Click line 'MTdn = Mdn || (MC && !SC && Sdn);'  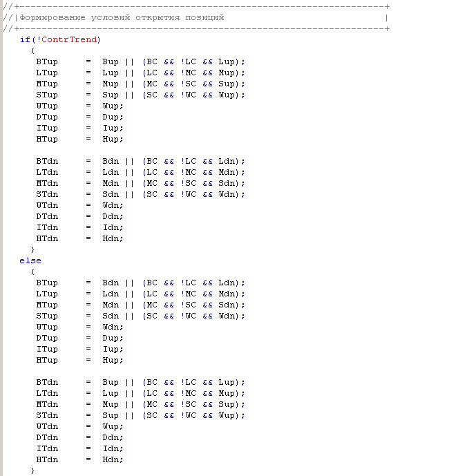coord(140,183)
